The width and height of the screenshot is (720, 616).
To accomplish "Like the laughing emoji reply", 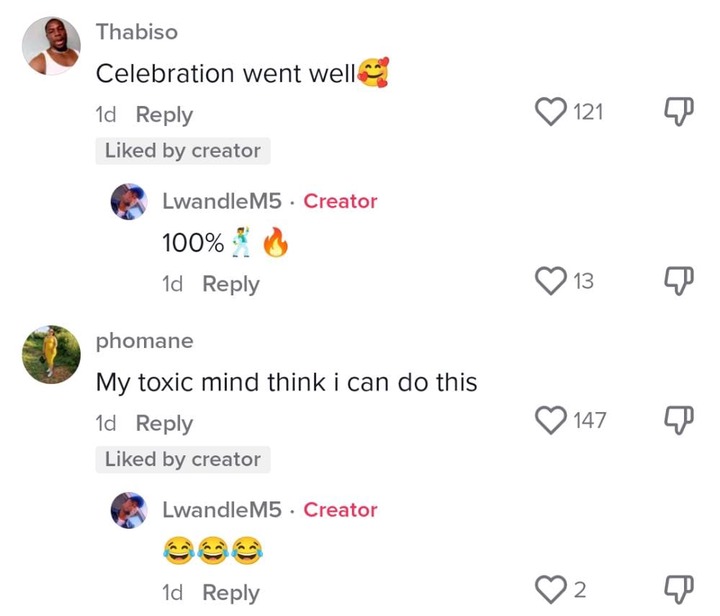I will (x=551, y=590).
